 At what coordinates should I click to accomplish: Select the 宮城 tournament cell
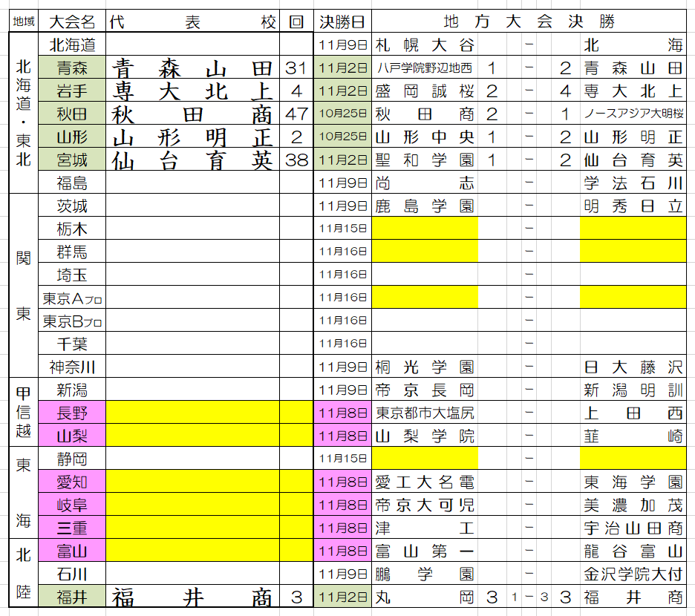(x=72, y=160)
